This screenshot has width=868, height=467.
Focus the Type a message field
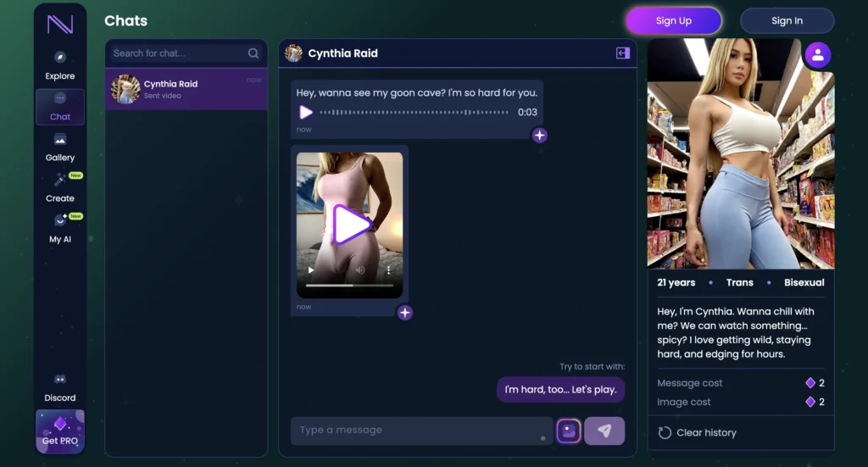click(x=421, y=431)
